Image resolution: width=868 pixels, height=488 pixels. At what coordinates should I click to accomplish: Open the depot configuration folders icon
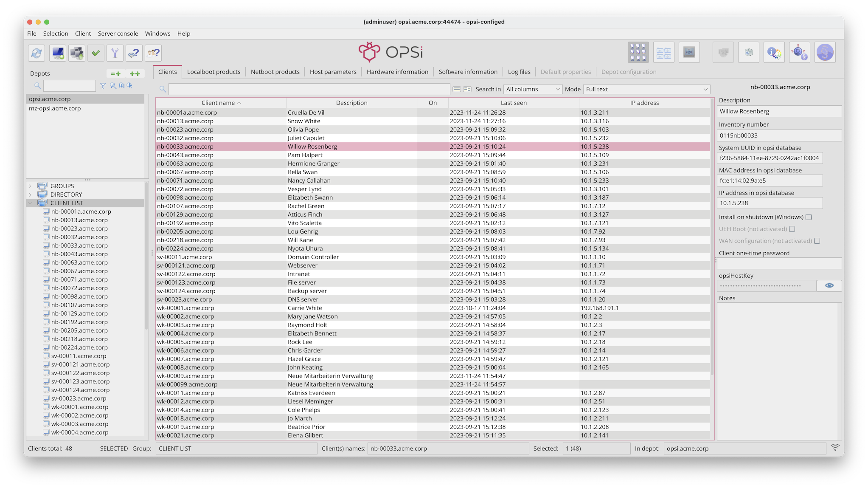[x=664, y=53]
